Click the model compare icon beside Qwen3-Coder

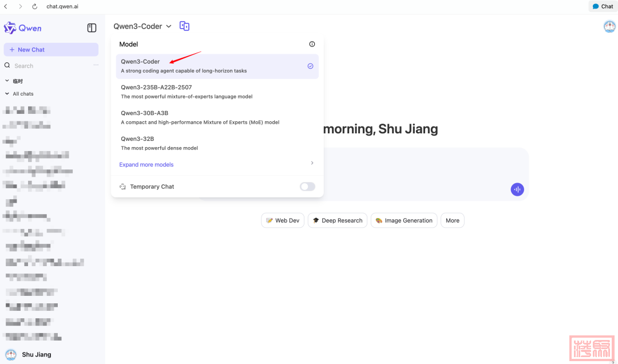tap(184, 26)
